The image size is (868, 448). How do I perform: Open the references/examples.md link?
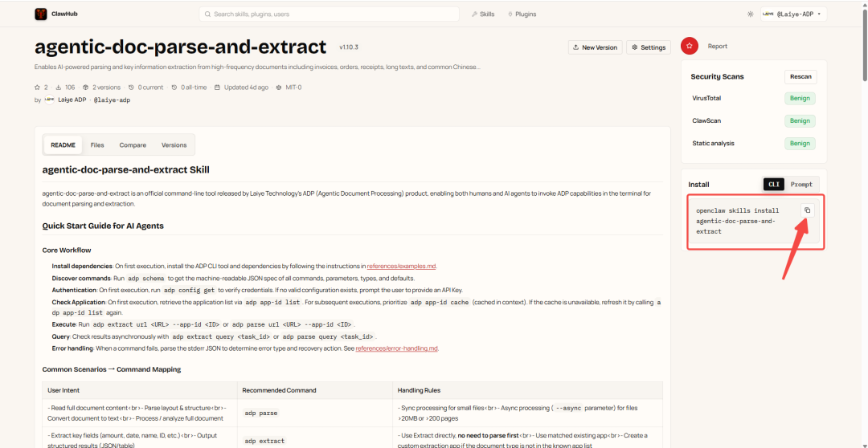tap(402, 266)
